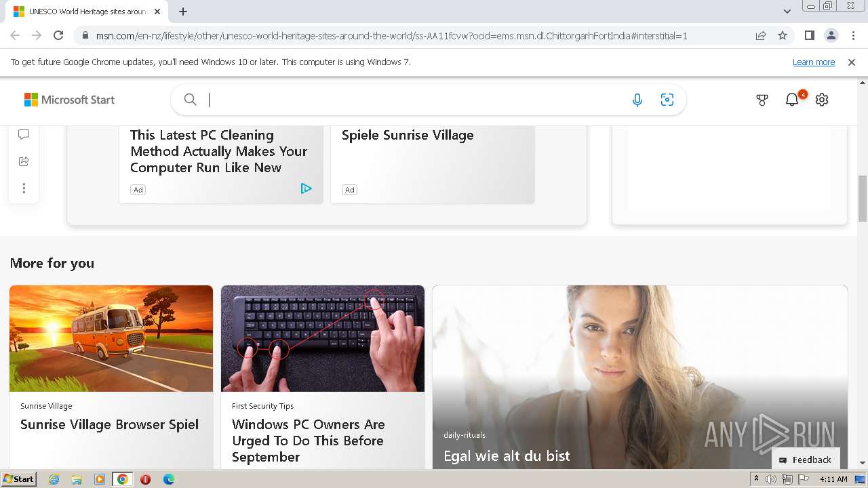The height and width of the screenshot is (488, 868).
Task: Click the Microsoft Start logo
Action: point(69,100)
